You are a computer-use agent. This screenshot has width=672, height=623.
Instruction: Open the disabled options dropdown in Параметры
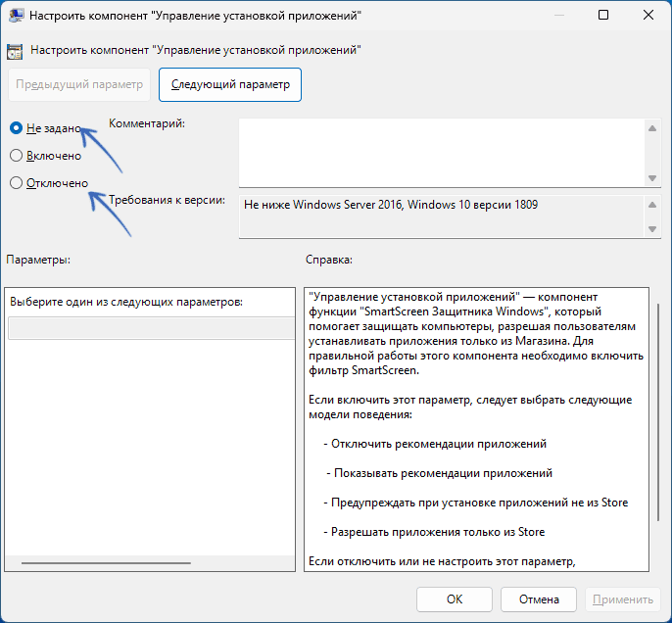[x=151, y=328]
